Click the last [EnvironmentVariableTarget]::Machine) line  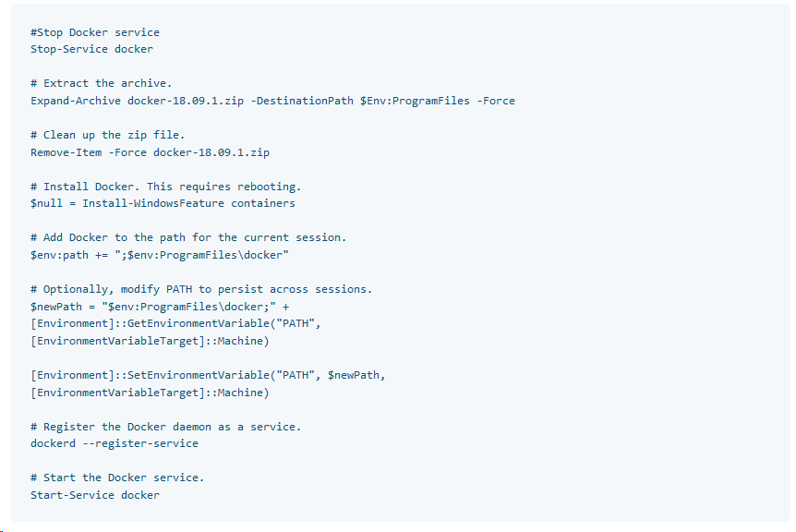tap(150, 393)
